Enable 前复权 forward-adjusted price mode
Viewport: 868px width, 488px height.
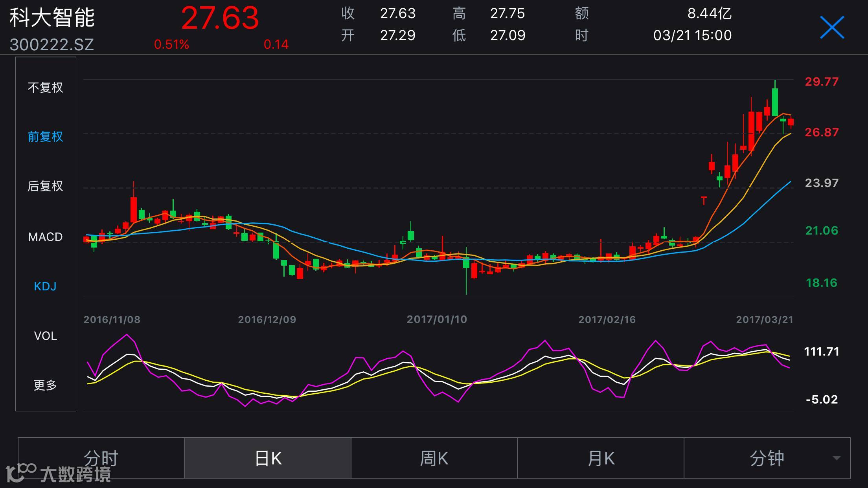(x=45, y=136)
